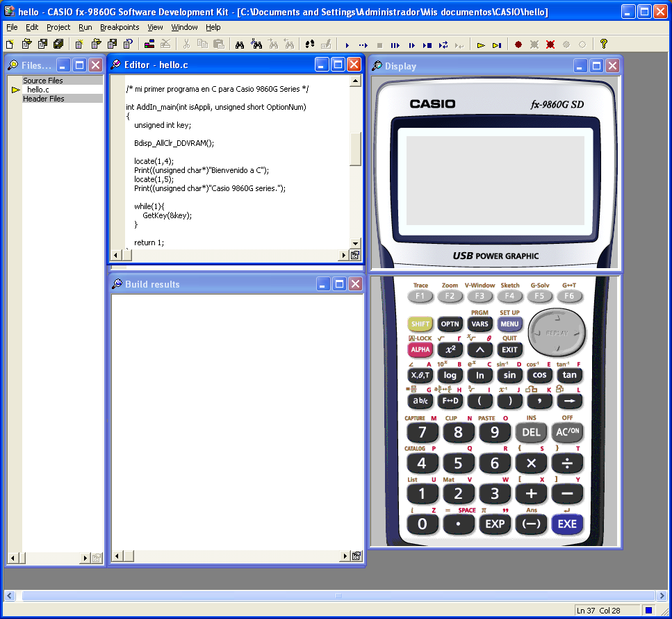672x619 pixels.
Task: Click the blue Run arrow icon
Action: (347, 45)
